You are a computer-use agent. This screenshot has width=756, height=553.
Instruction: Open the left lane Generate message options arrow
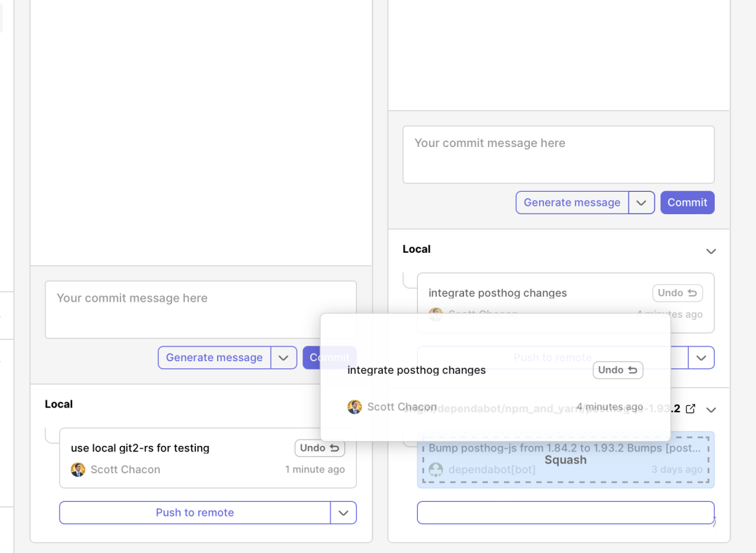click(x=283, y=358)
